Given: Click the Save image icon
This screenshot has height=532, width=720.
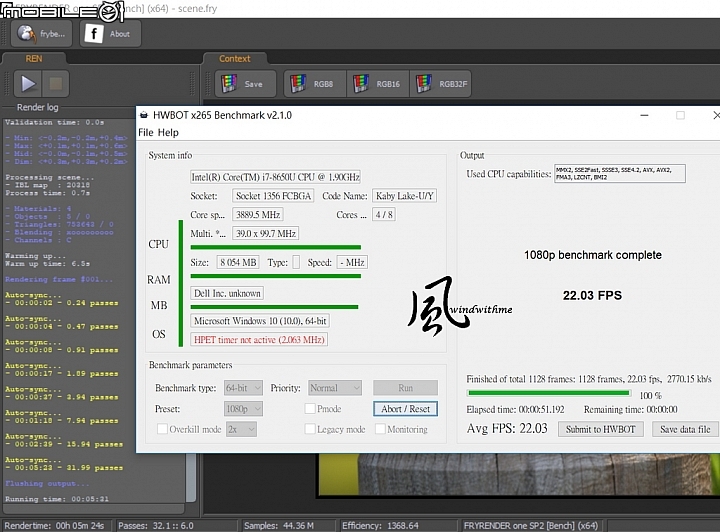Looking at the screenshot, I should (x=229, y=84).
